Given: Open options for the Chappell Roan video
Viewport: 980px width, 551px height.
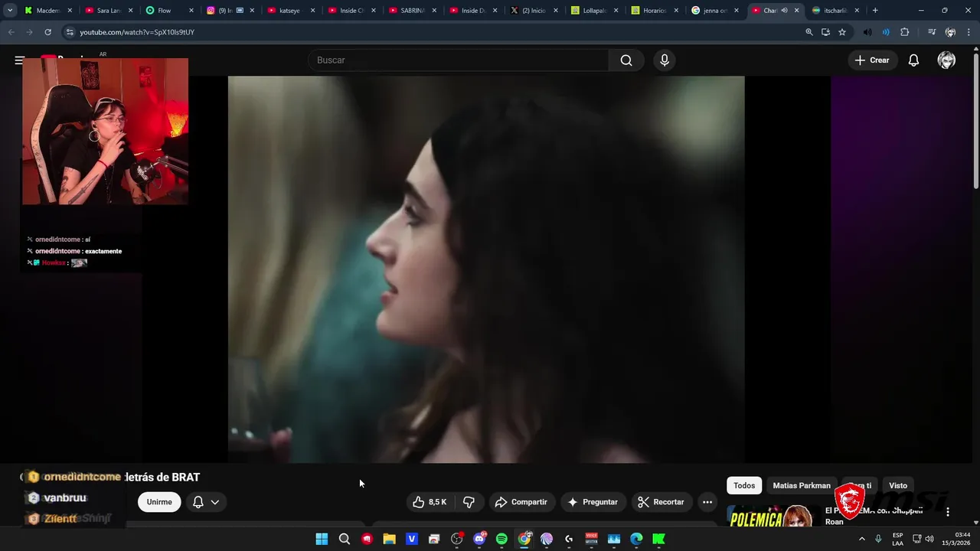Looking at the screenshot, I should pos(948,512).
